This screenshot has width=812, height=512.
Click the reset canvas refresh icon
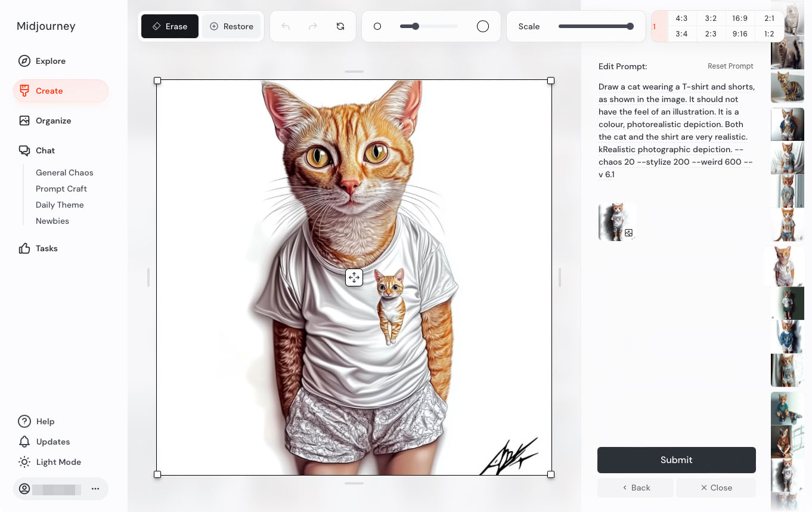coord(340,26)
